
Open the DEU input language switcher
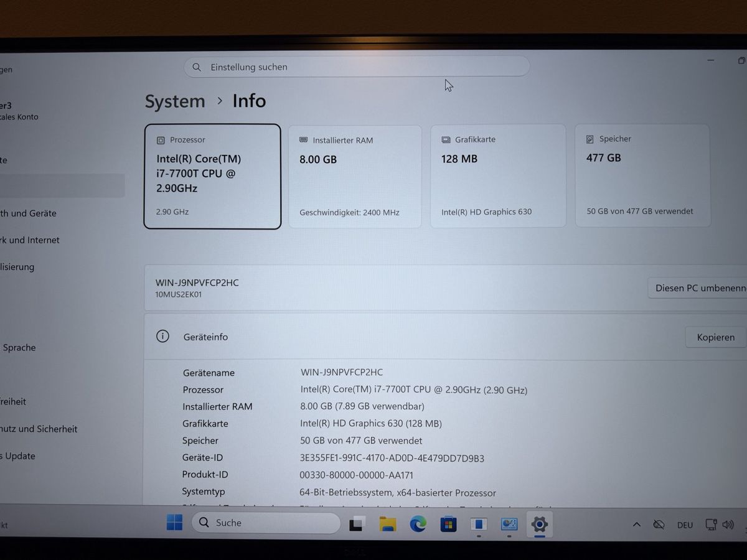[685, 525]
